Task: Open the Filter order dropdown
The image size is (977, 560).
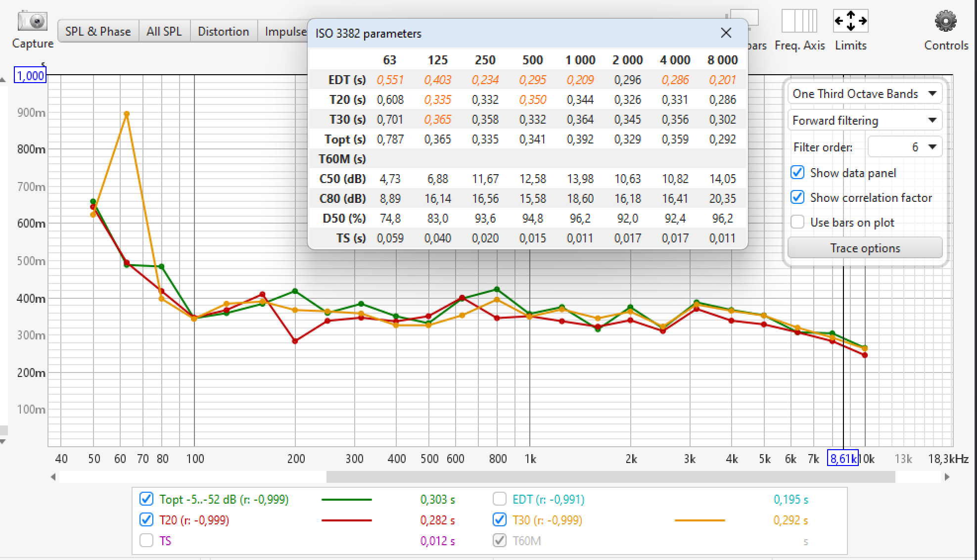Action: click(x=904, y=147)
